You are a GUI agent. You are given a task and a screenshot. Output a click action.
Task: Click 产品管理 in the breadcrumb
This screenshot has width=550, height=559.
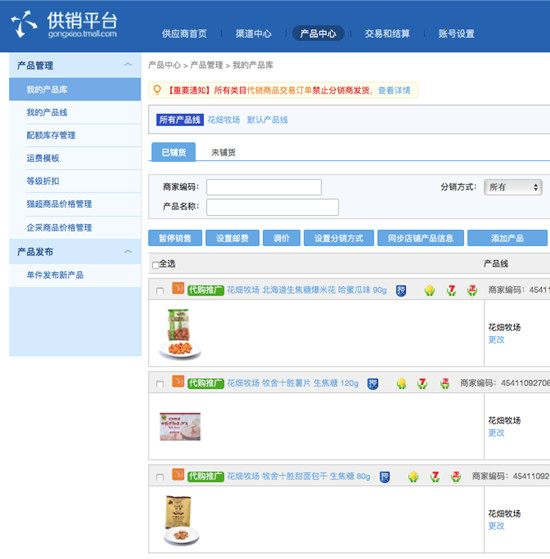point(206,65)
